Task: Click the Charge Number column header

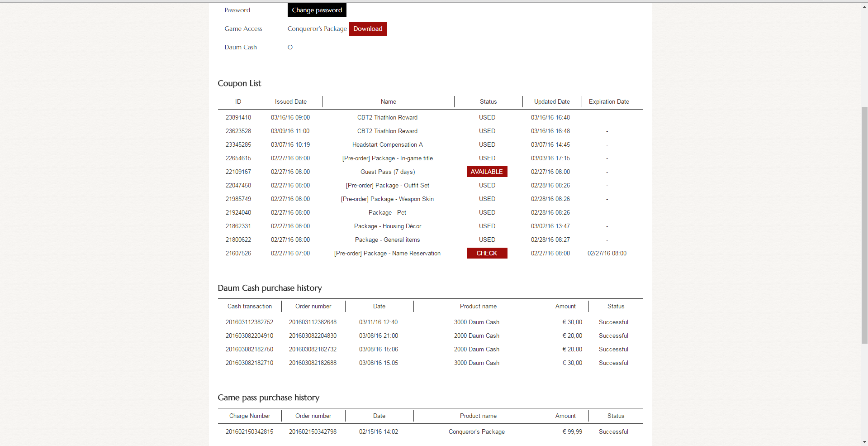Action: pos(250,416)
